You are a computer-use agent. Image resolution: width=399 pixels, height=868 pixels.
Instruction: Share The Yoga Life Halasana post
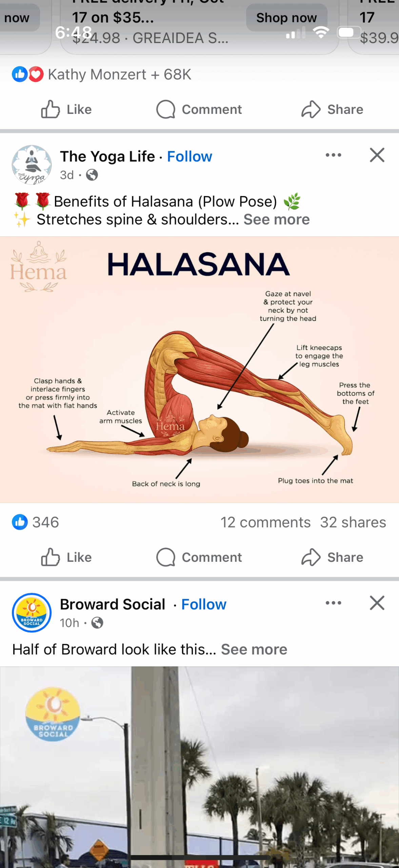(332, 557)
